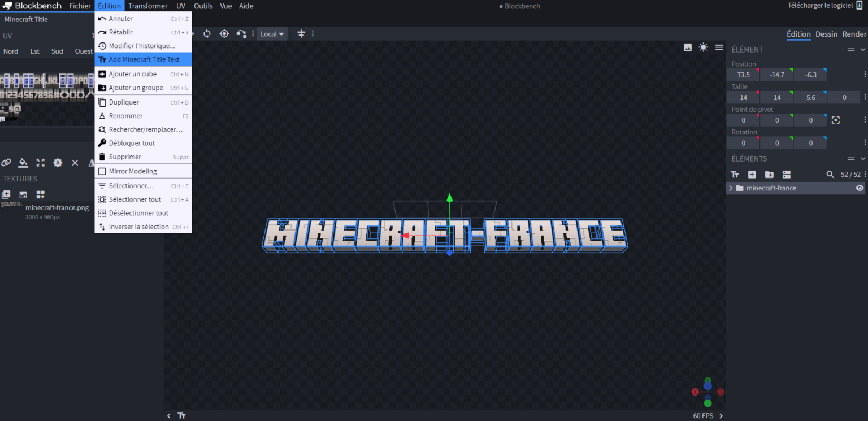This screenshot has height=421, width=868.
Task: Switch to the Dessin tab
Action: click(826, 34)
